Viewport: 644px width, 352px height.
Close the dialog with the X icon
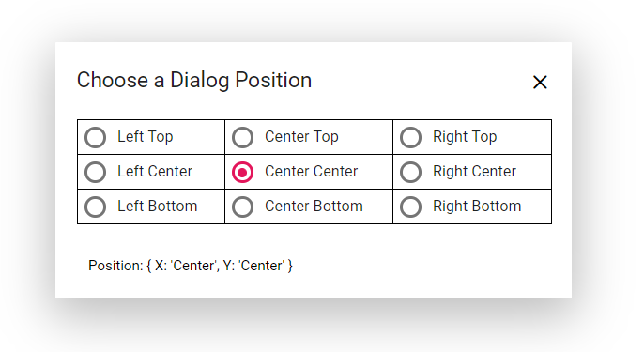pos(540,82)
